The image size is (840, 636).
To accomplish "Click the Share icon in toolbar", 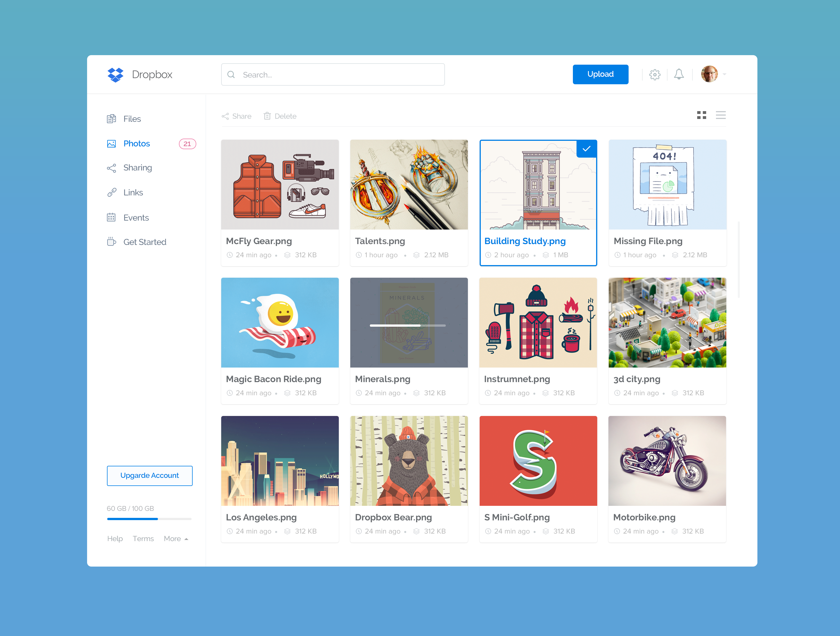I will point(225,116).
